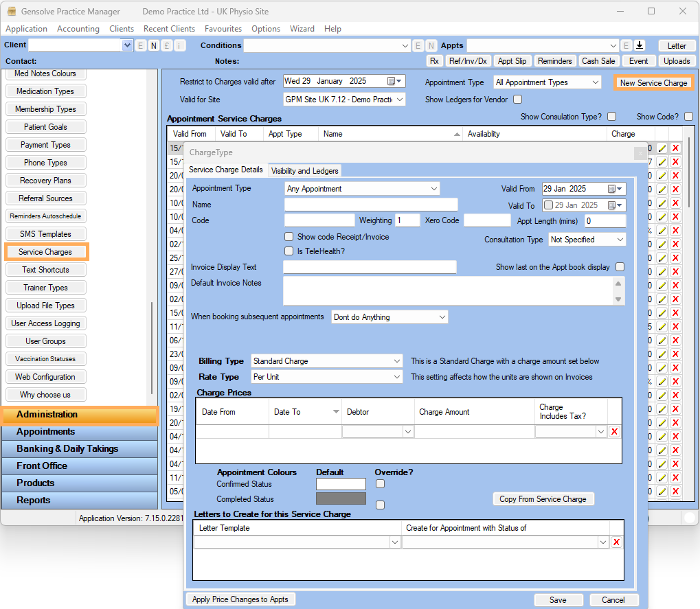Open the Consultation Type dropdown
Viewport: 700px width, 609px height.
click(620, 240)
